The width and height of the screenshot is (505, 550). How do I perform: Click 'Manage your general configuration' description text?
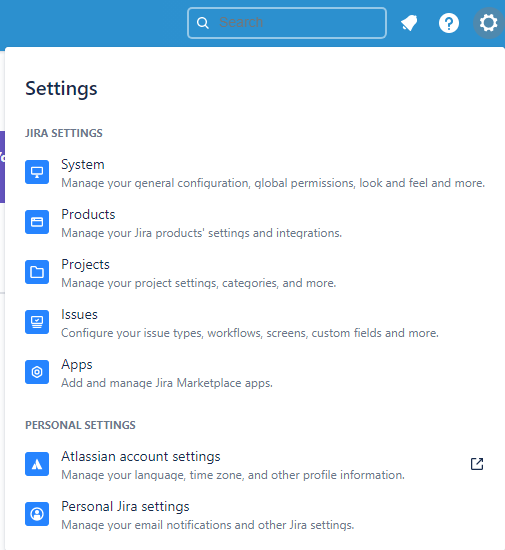273,183
